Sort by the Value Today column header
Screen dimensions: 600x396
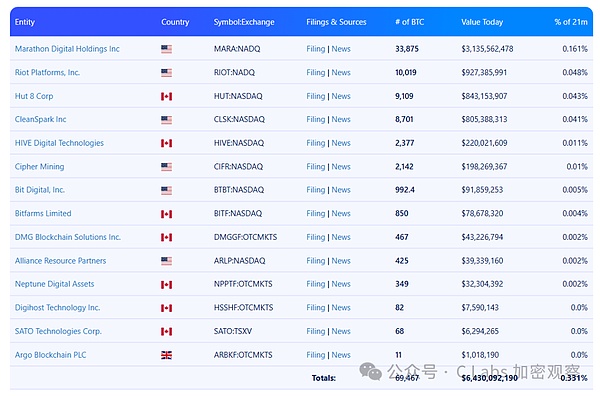point(482,22)
